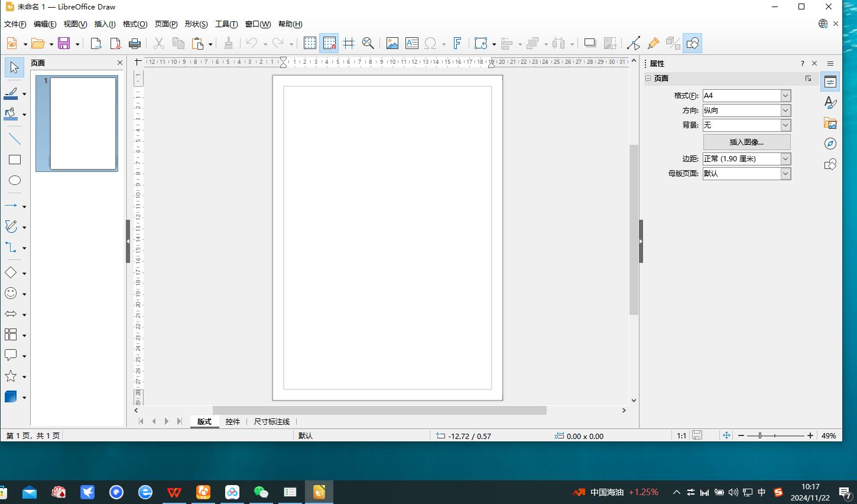The width and height of the screenshot is (857, 504).
Task: Collapse the 页面 section in Properties
Action: [x=648, y=78]
